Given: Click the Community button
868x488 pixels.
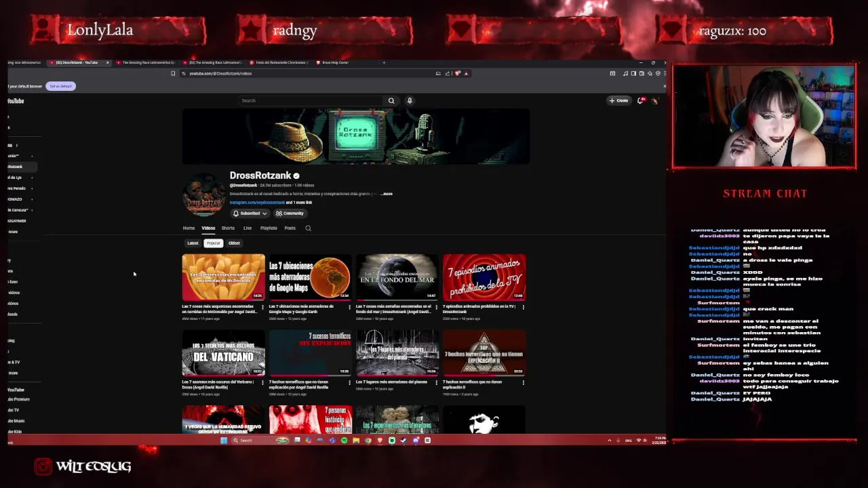Looking at the screenshot, I should (x=290, y=213).
